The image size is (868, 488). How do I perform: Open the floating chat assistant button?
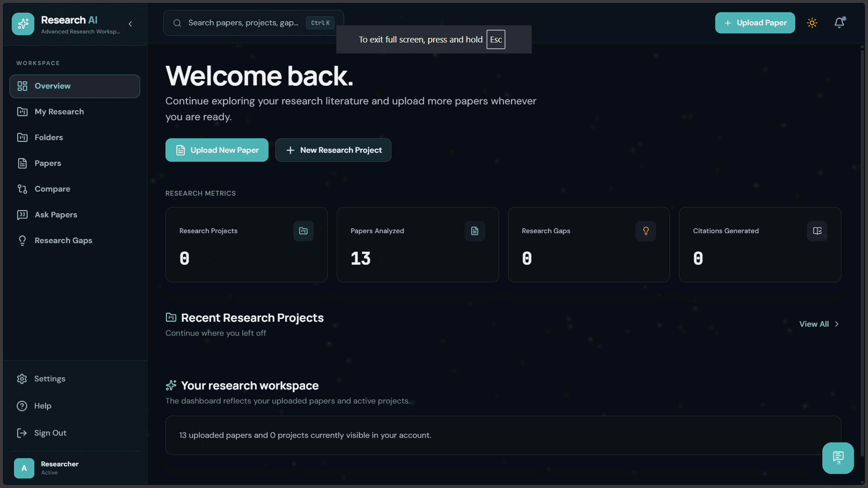coord(838,458)
